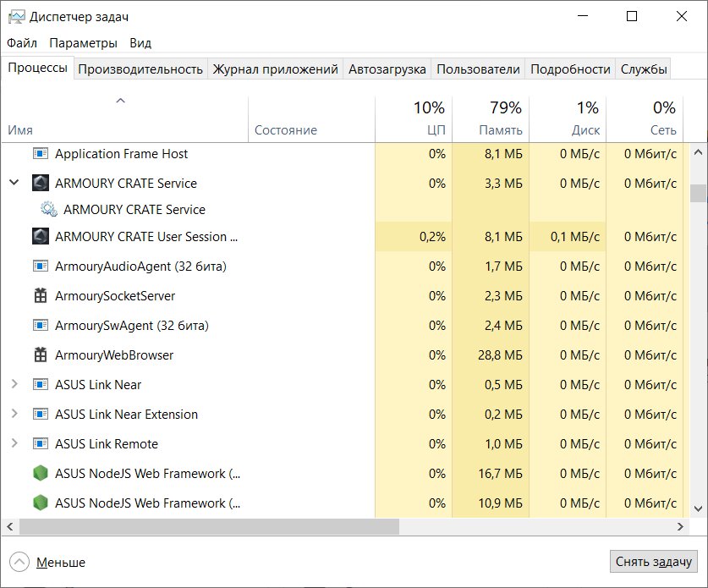The image size is (708, 588).
Task: Click the gear icon of child ARMOURY CRATE Service
Action: 49,209
